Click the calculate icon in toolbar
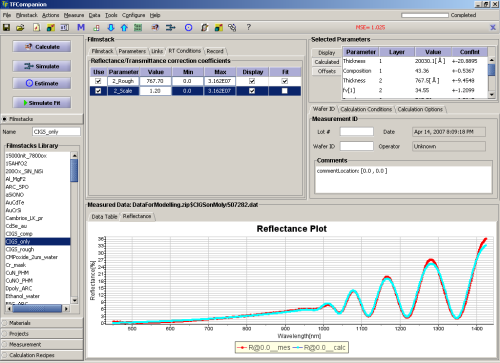The height and width of the screenshot is (363, 500). click(x=155, y=27)
